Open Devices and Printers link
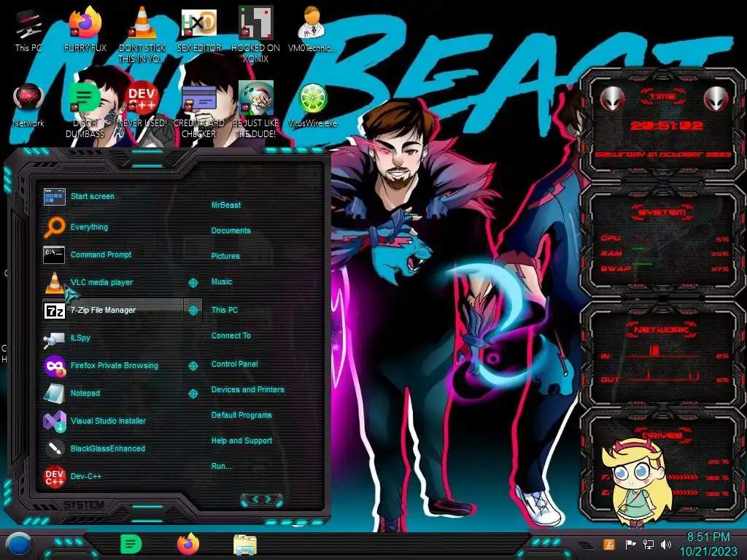The image size is (747, 560). click(x=248, y=389)
